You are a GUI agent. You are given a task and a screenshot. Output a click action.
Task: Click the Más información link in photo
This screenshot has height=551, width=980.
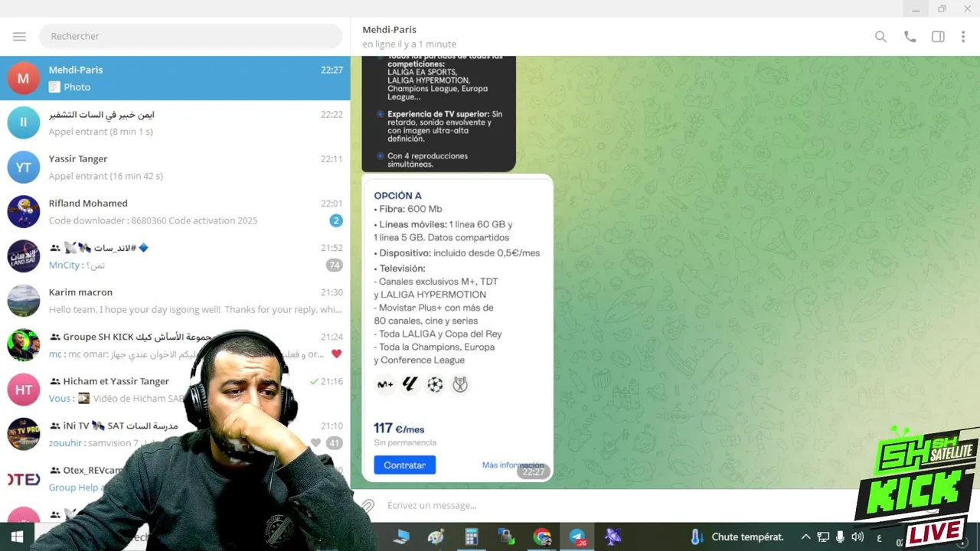point(512,465)
